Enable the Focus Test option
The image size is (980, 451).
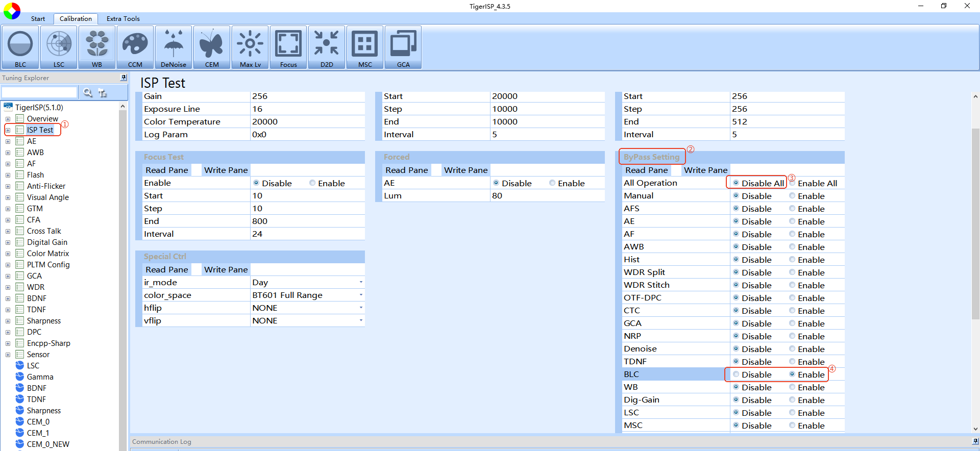click(312, 183)
